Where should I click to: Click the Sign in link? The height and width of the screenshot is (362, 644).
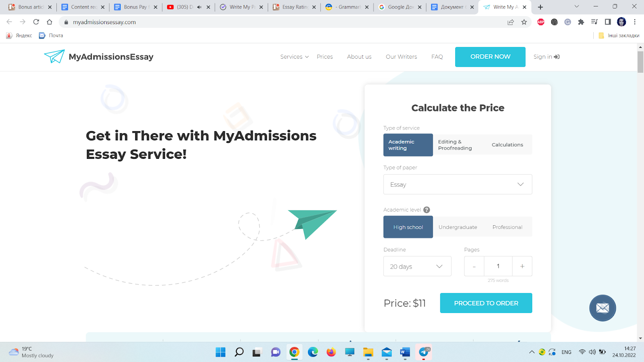click(547, 57)
